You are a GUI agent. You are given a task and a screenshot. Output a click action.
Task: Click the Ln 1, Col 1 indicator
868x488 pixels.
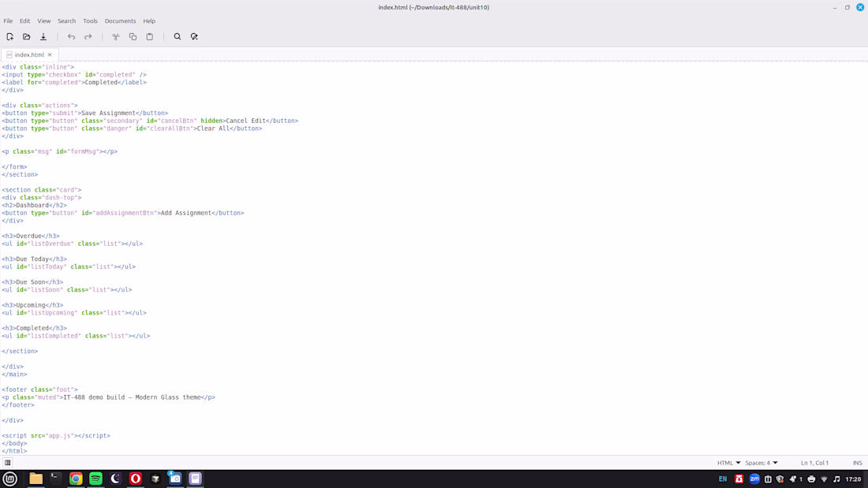pos(814,463)
